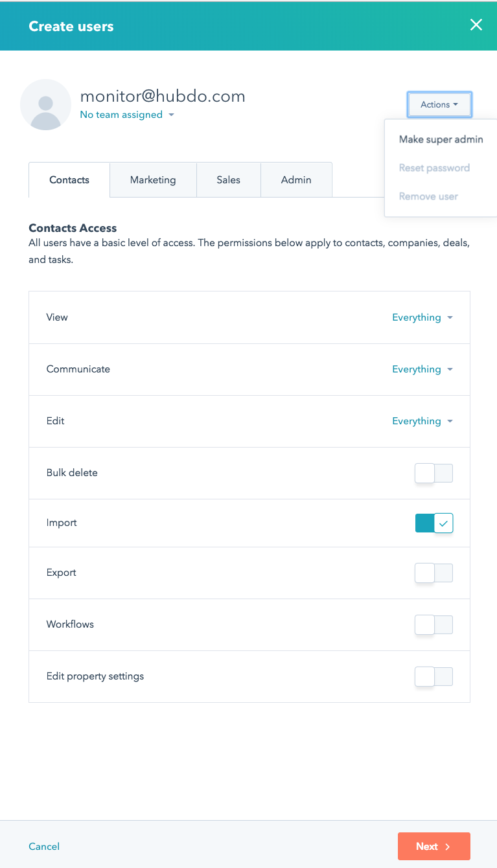Enable Edit property settings switch
Image resolution: width=497 pixels, height=868 pixels.
click(x=434, y=677)
